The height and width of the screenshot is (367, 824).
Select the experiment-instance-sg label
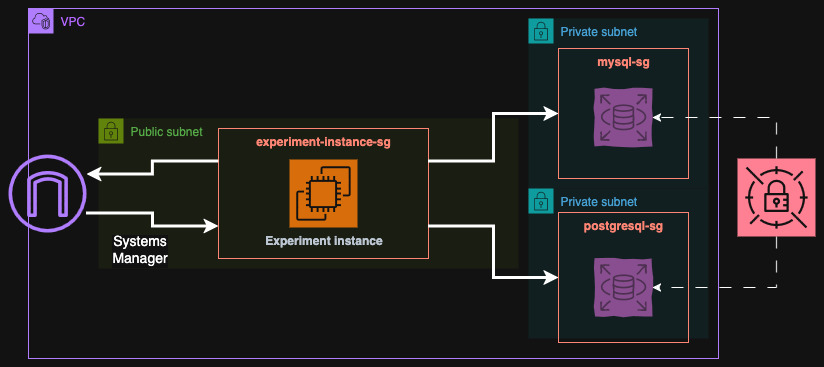point(323,142)
